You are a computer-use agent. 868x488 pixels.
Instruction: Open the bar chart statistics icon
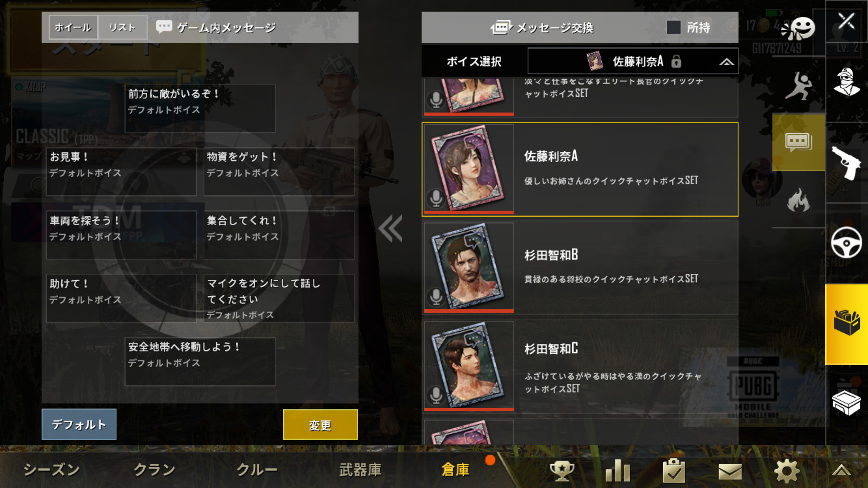click(x=617, y=470)
